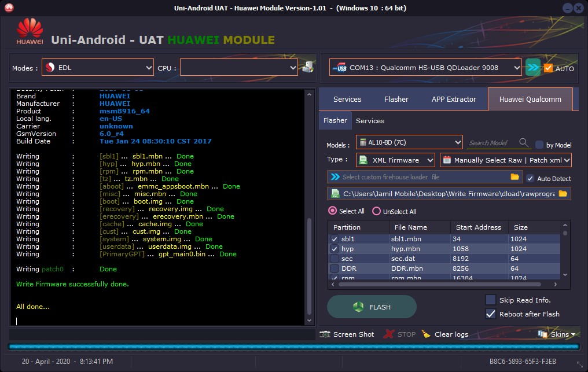
Task: Click the partition table scroll-down arrow
Action: tap(565, 275)
